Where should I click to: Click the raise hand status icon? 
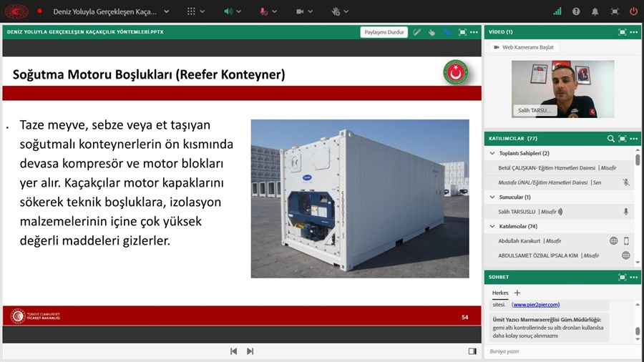(x=336, y=11)
